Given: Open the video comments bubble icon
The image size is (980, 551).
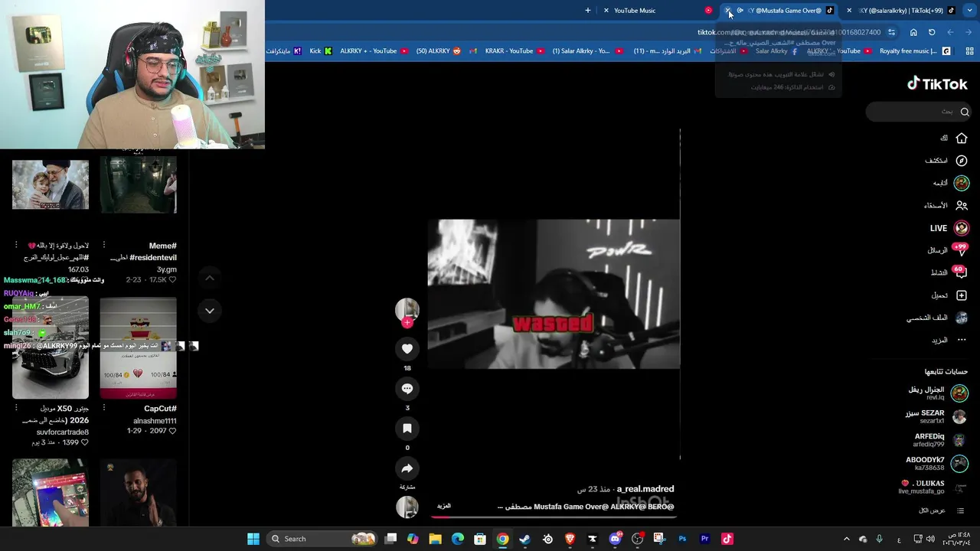Looking at the screenshot, I should tap(407, 389).
